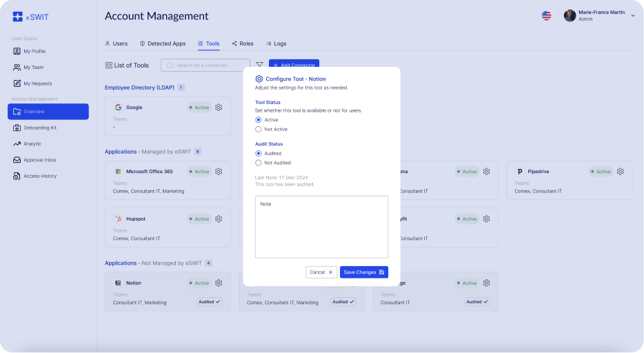
Task: Cancel the Configure Tool dialog
Action: (x=321, y=272)
